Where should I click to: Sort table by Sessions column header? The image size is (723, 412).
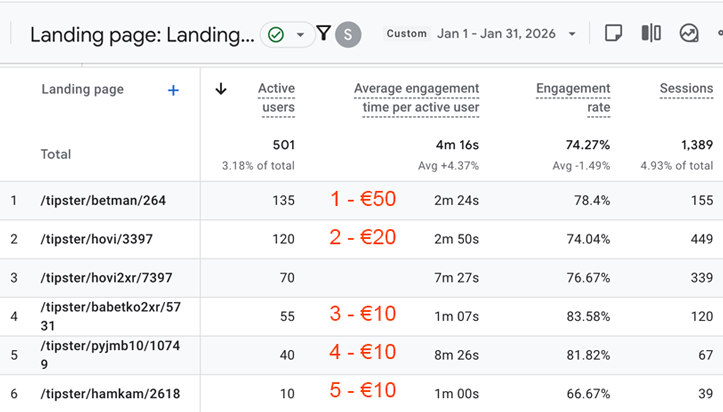[686, 89]
